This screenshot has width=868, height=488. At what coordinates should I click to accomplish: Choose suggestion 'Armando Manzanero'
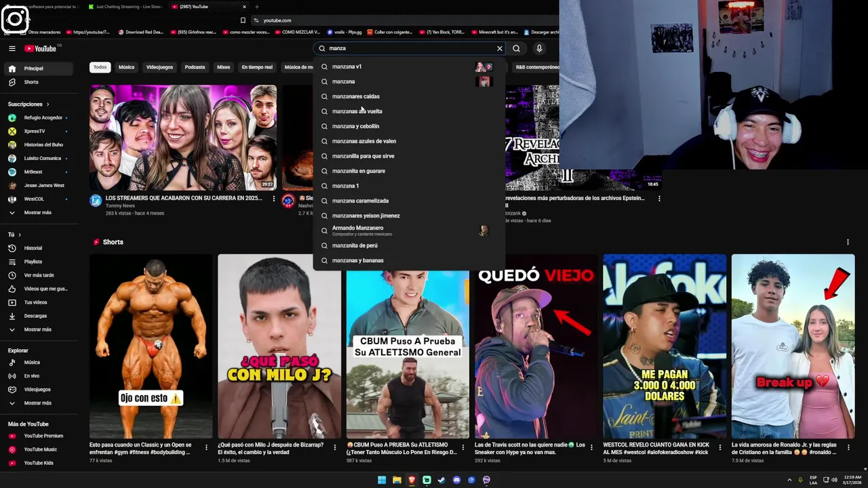pyautogui.click(x=409, y=230)
